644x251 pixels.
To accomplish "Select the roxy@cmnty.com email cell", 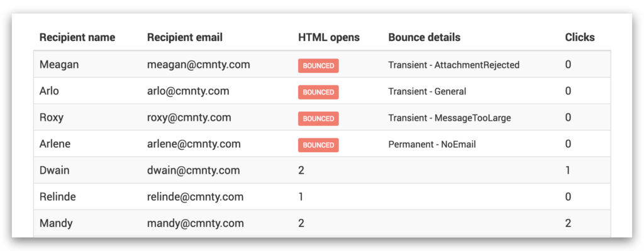I will click(189, 118).
